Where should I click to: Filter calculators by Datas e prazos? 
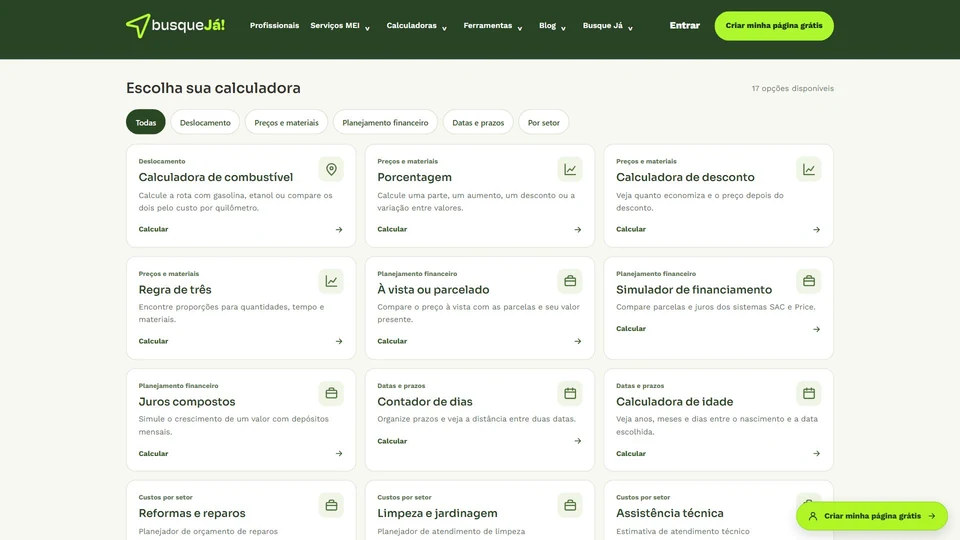pos(478,122)
